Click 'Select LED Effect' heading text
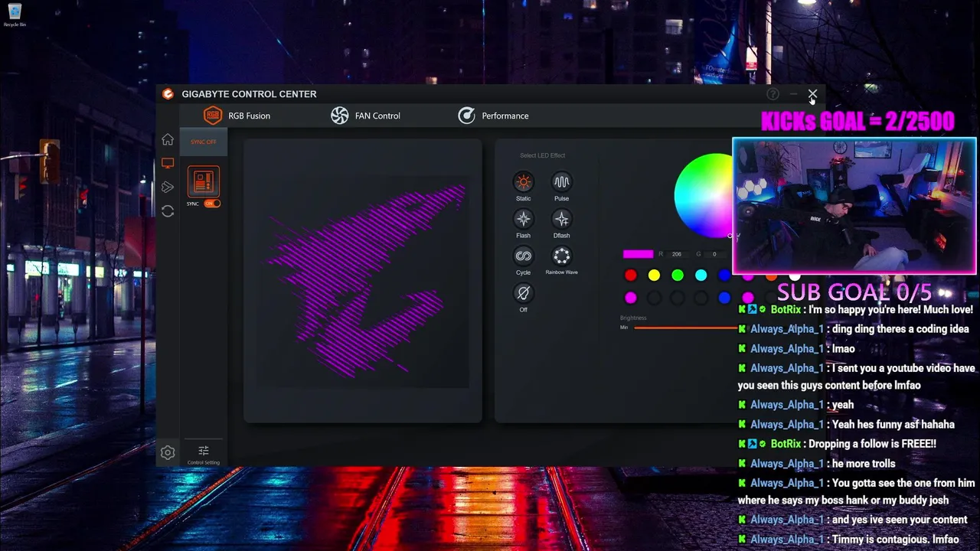Image resolution: width=980 pixels, height=551 pixels. click(x=542, y=155)
